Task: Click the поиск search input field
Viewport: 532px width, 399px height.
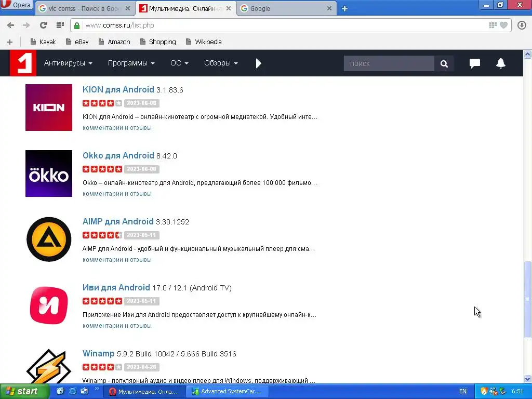Action: click(x=389, y=63)
